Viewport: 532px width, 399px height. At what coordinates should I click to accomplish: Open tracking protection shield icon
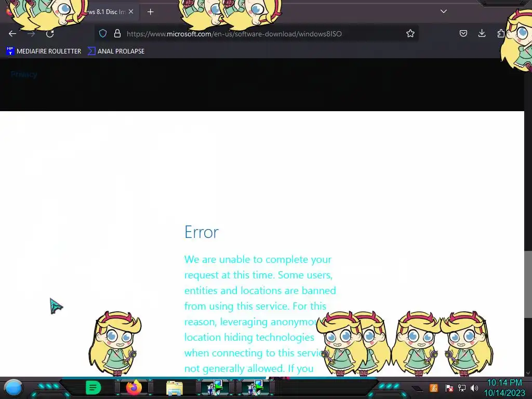tap(103, 33)
